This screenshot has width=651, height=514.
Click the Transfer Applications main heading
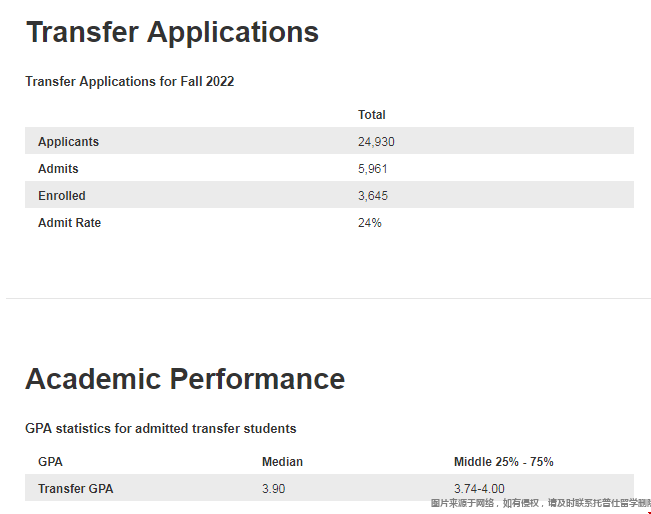tap(172, 32)
